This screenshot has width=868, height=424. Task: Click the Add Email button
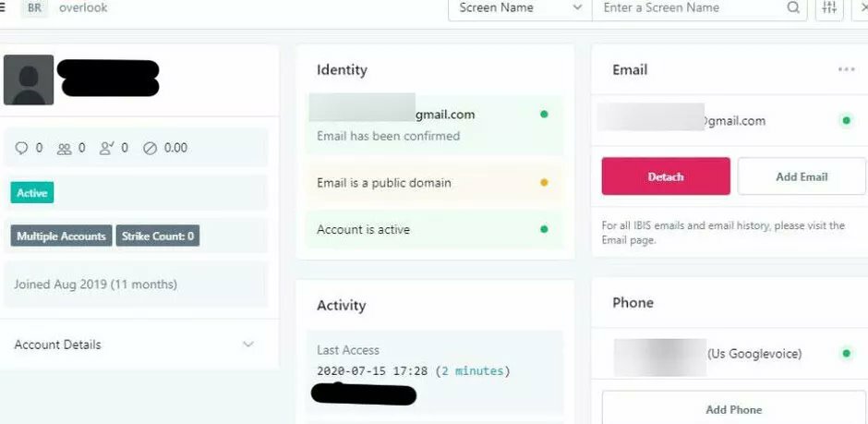[x=802, y=176]
